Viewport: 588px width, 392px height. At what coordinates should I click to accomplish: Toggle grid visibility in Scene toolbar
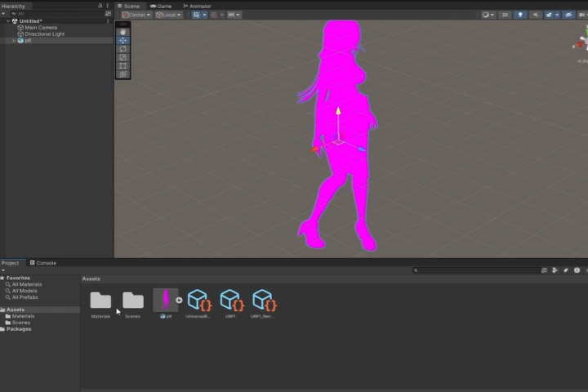(197, 15)
